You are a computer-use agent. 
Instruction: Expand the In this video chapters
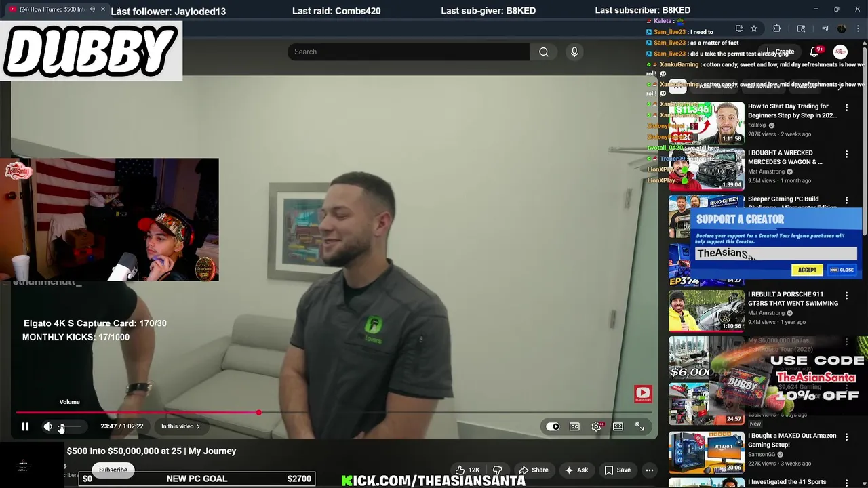[180, 426]
